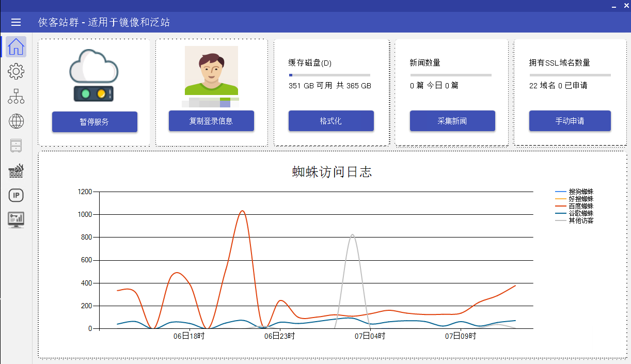This screenshot has height=364, width=631.
Task: Open the globe domains sidebar icon
Action: (x=16, y=121)
